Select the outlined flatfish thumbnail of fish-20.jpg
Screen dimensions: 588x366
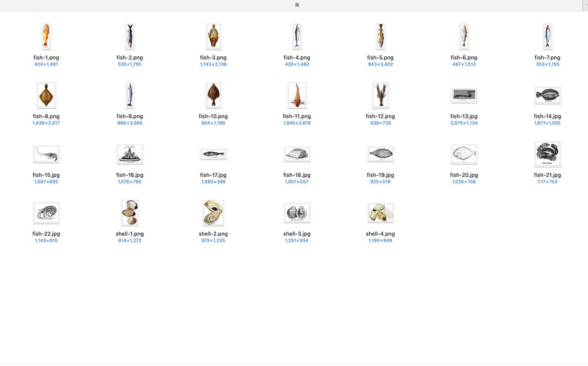[x=464, y=154]
